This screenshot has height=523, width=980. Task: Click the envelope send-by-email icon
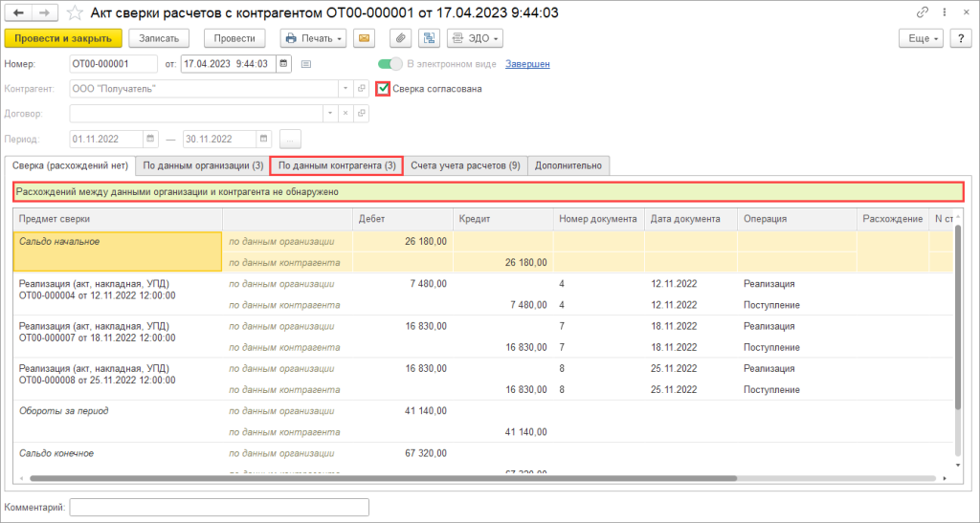[x=364, y=38]
